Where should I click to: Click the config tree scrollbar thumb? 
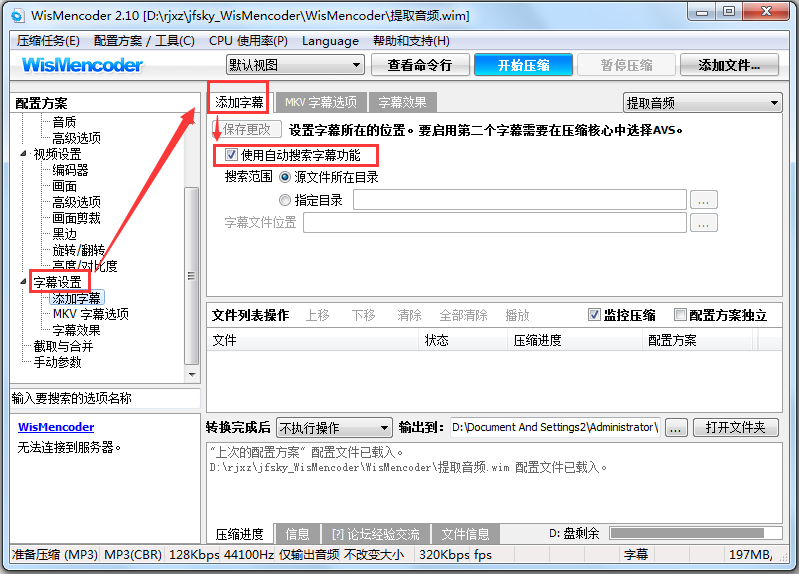click(x=192, y=276)
